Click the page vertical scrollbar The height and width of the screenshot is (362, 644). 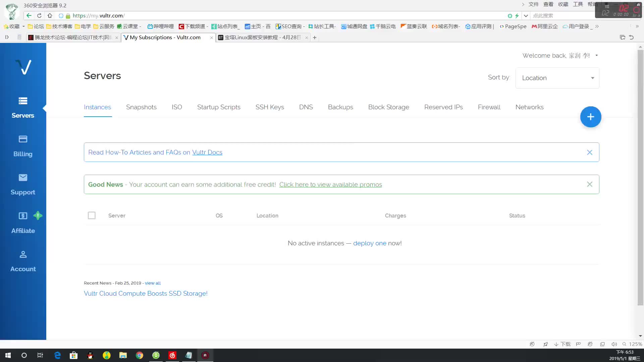(x=640, y=178)
